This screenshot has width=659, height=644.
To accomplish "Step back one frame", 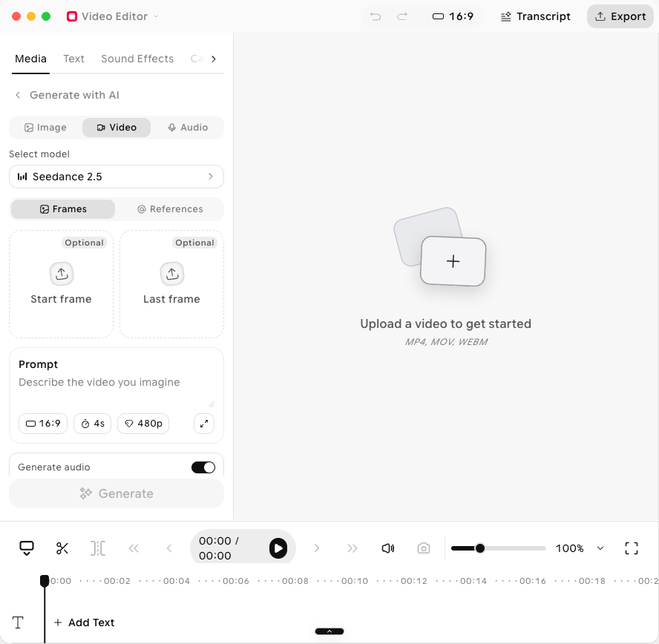I will [169, 548].
